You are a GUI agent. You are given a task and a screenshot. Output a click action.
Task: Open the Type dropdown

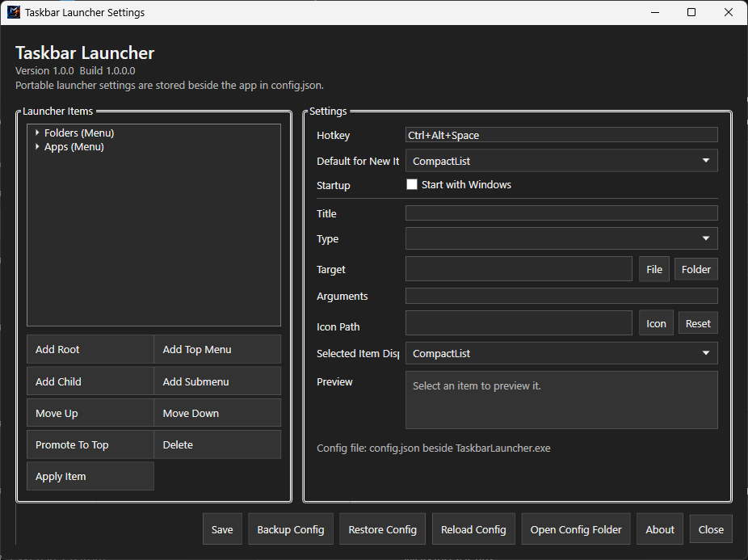561,238
